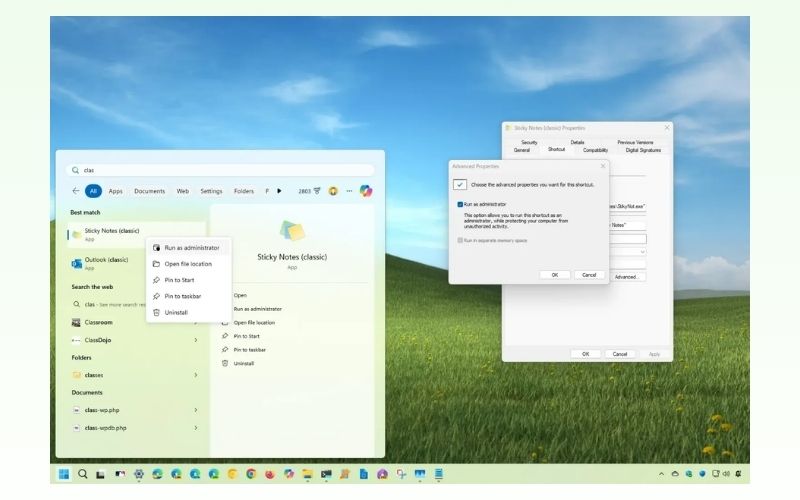Choose Uninstall in context menu
The width and height of the screenshot is (800, 500).
tap(189, 312)
